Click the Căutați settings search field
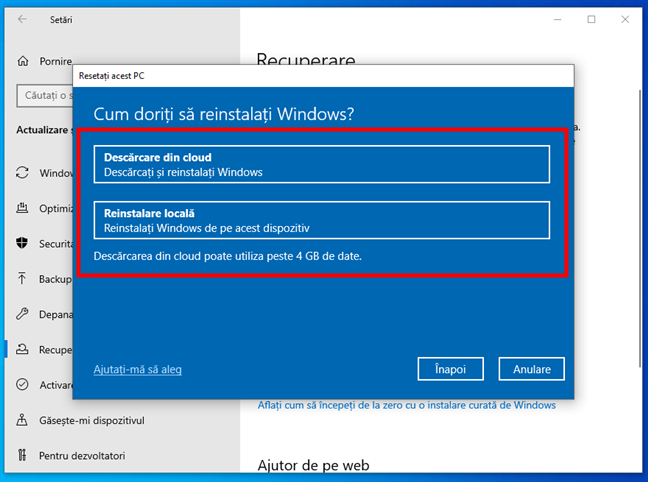Screen dimensions: 648x482 45,95
